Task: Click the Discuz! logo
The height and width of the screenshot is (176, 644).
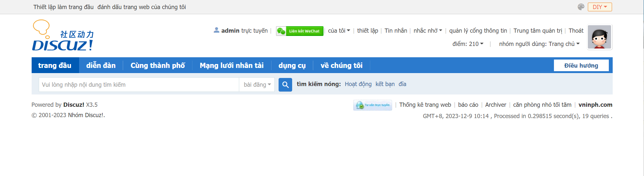Action: (63, 36)
